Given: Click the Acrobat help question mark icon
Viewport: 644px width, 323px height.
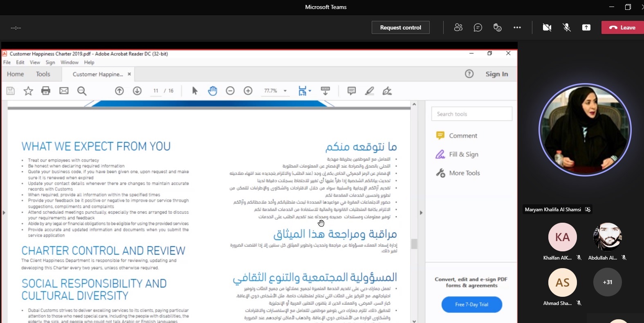Looking at the screenshot, I should click(469, 74).
